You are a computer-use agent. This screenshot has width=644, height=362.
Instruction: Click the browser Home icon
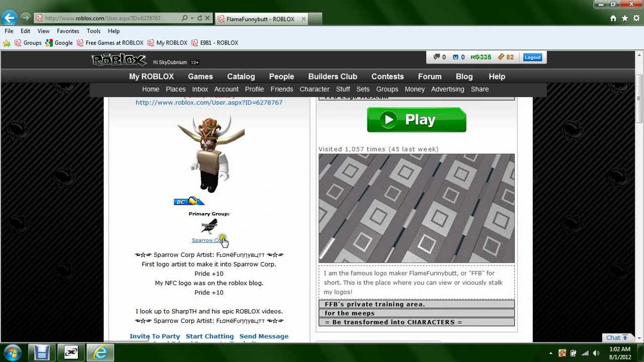point(613,18)
